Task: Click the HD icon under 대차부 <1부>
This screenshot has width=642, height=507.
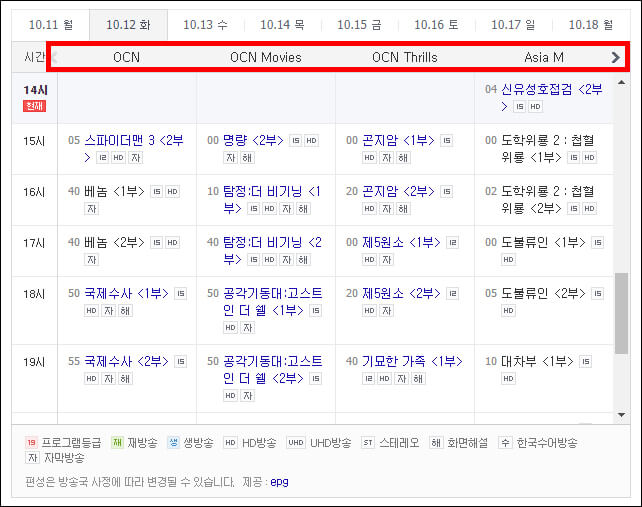Action: 508,378
